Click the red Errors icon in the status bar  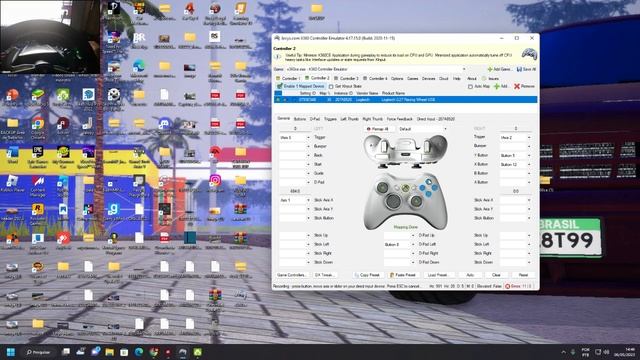508,286
